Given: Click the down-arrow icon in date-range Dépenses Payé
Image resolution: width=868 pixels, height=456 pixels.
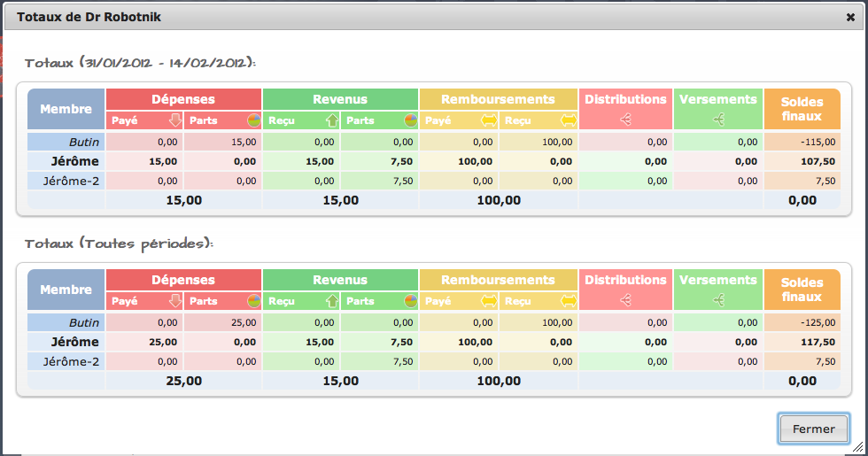Looking at the screenshot, I should click(174, 120).
